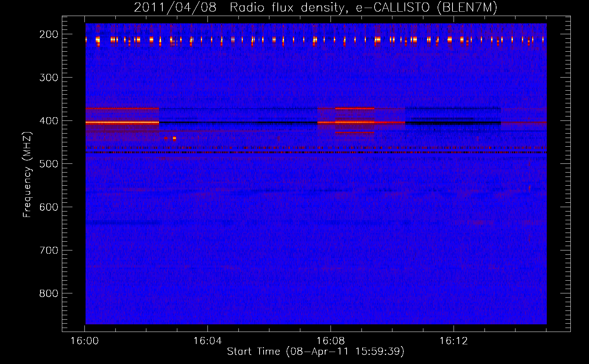This screenshot has width=589, height=364.
Task: Select the 200 frequency tick label
Action: [48, 34]
